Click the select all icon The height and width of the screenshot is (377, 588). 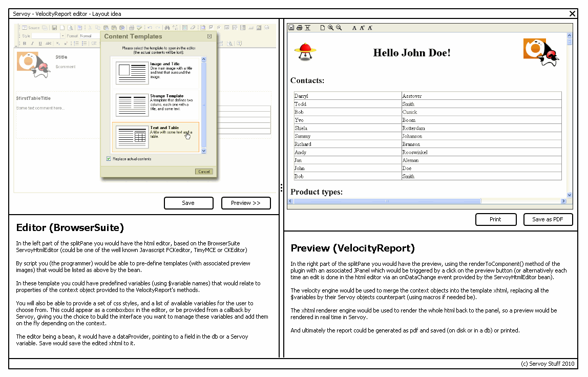(185, 27)
